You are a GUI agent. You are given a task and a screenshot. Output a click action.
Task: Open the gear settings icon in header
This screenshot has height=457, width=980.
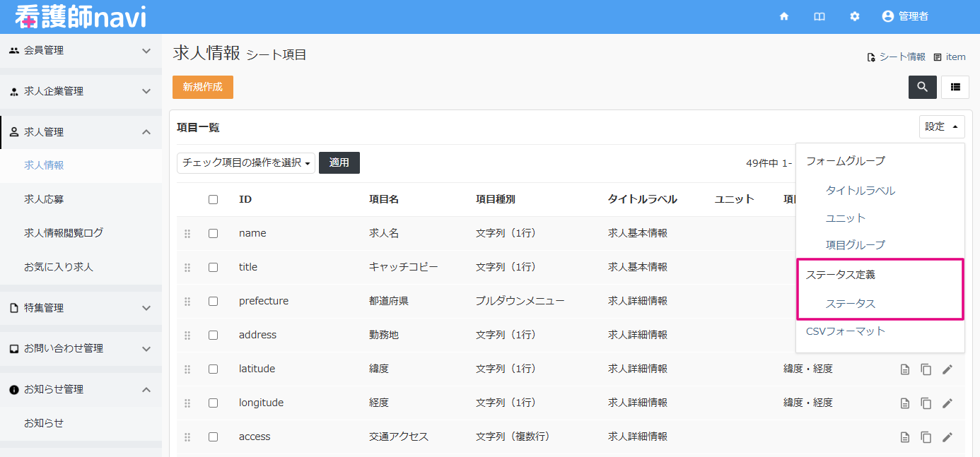pos(855,16)
